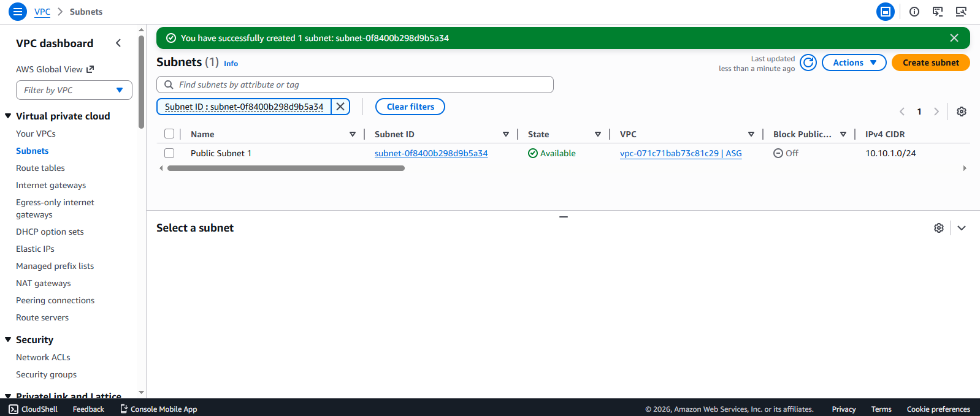Screen dimensions: 980x416
Task: Go to previous page of subnets
Action: [x=902, y=112]
